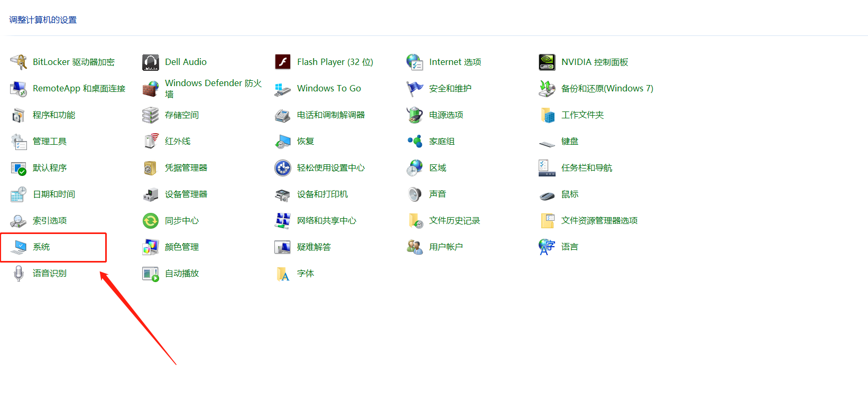Open the Dell Audio icon
The height and width of the screenshot is (402, 868).
[151, 62]
